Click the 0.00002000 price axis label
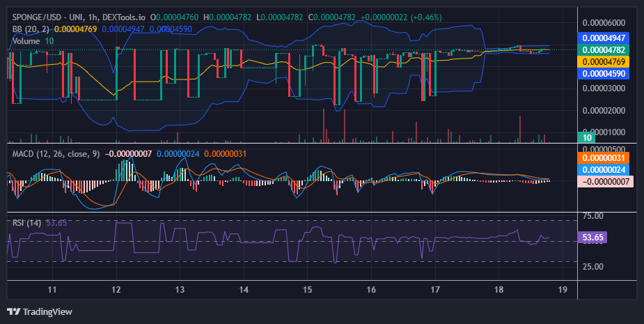The image size is (644, 324). coord(604,110)
